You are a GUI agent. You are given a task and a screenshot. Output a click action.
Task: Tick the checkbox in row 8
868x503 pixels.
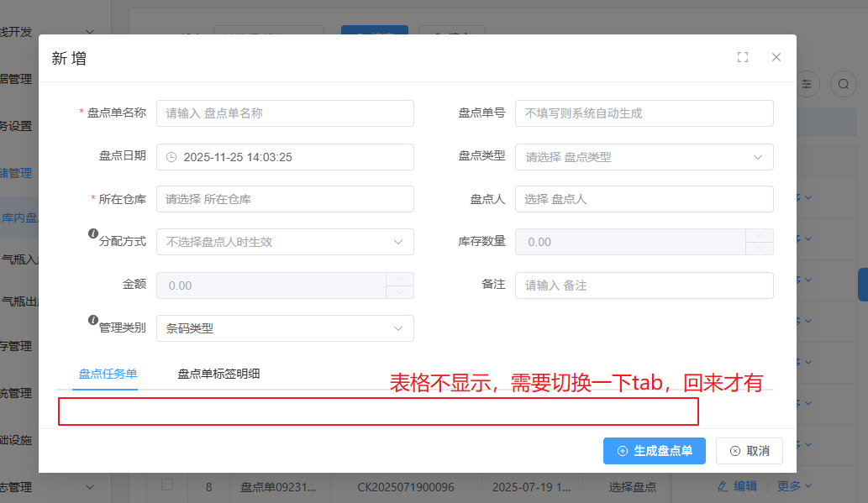tap(167, 485)
